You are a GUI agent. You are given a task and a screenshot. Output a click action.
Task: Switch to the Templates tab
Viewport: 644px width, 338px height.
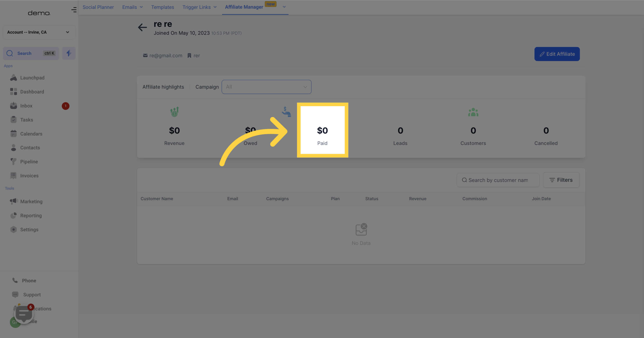pos(163,7)
